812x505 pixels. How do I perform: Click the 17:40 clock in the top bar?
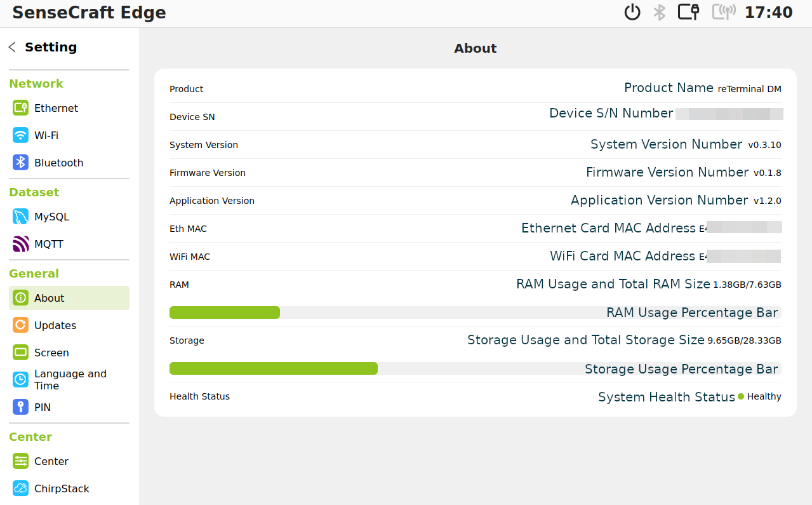[x=769, y=13]
